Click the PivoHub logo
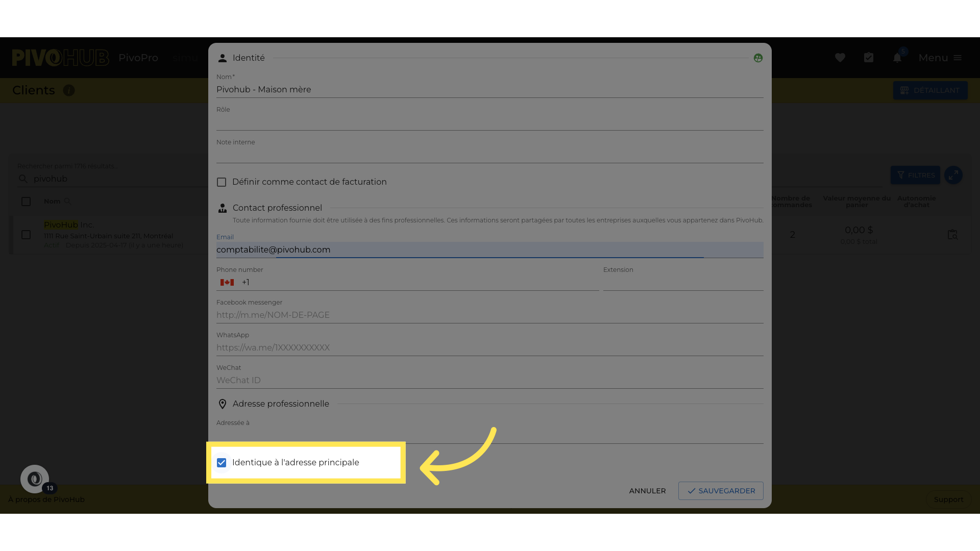 point(60,58)
